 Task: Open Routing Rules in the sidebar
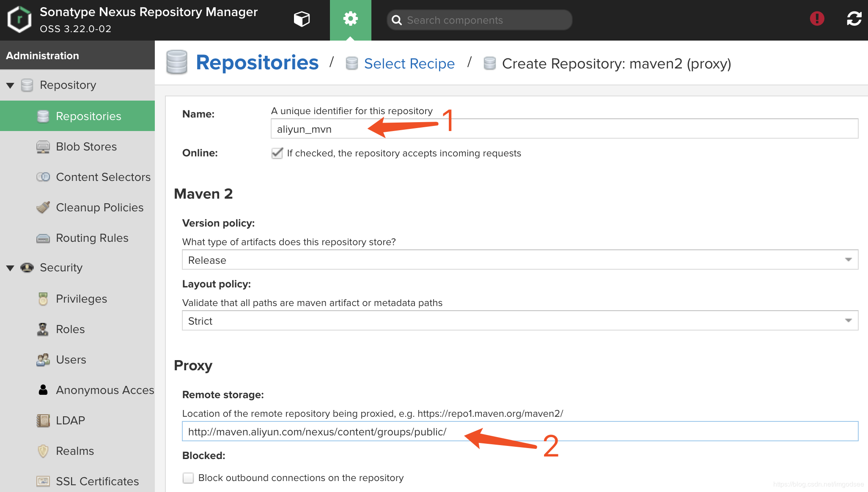pyautogui.click(x=92, y=238)
